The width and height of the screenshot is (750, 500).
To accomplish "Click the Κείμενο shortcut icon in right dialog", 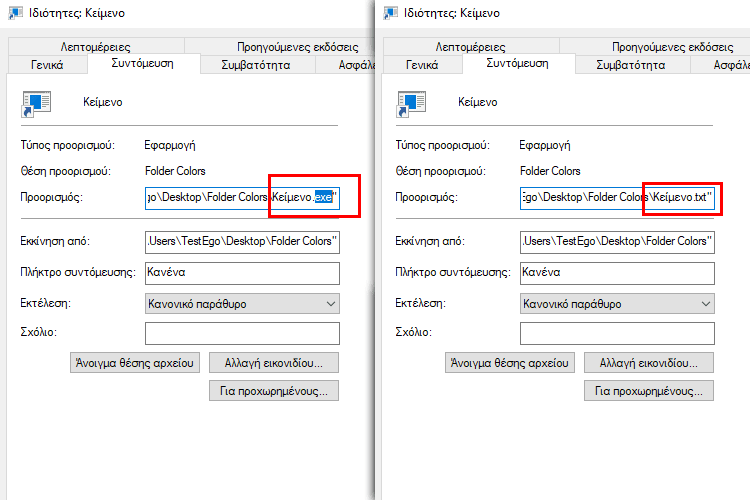I will 411,103.
